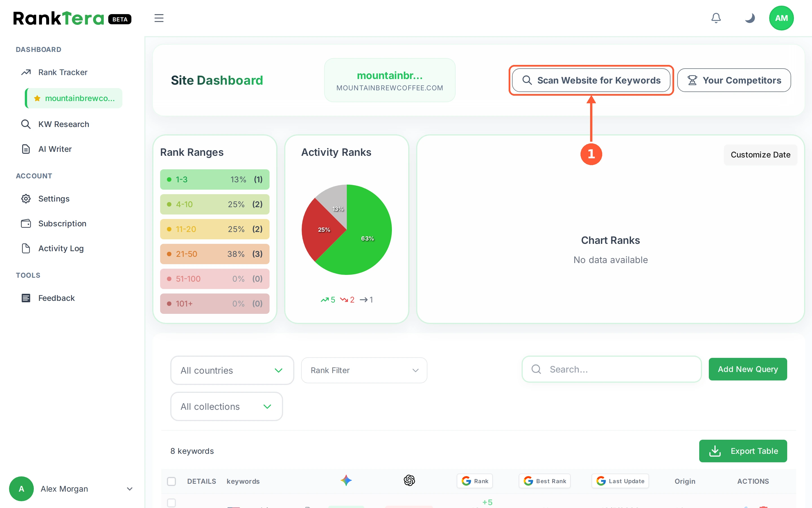Click the AI Writer document icon
Image resolution: width=812 pixels, height=508 pixels.
(x=26, y=149)
